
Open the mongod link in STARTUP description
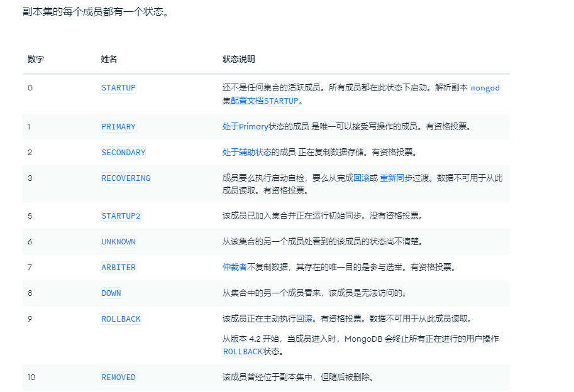click(x=485, y=88)
